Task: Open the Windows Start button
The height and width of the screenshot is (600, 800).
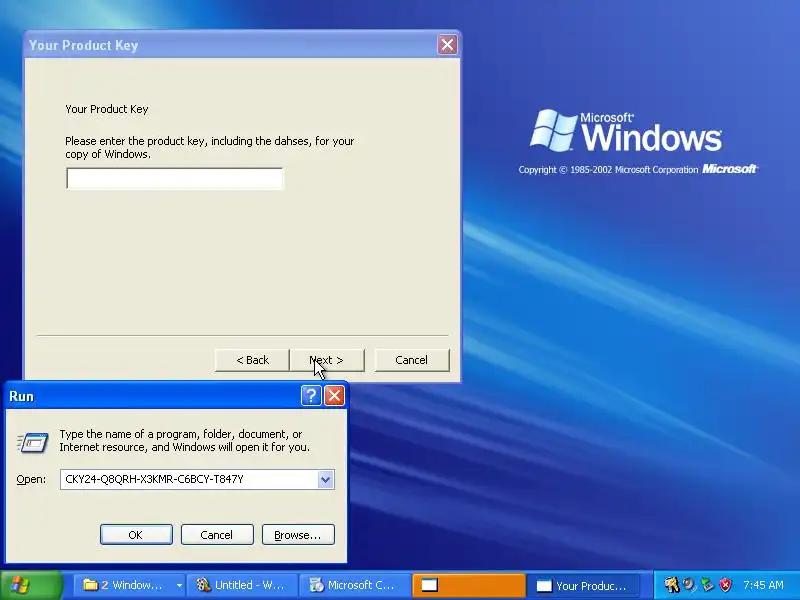Action: pos(31,585)
